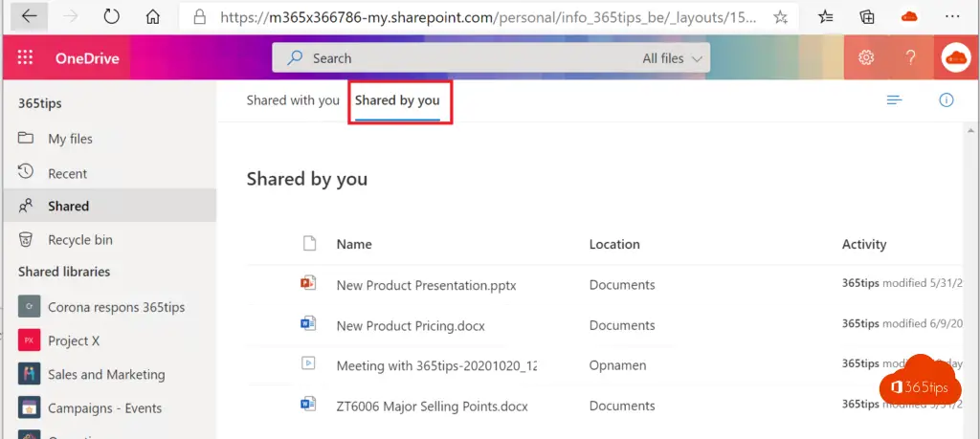Open the Help question mark
980x439 pixels.
(x=911, y=58)
